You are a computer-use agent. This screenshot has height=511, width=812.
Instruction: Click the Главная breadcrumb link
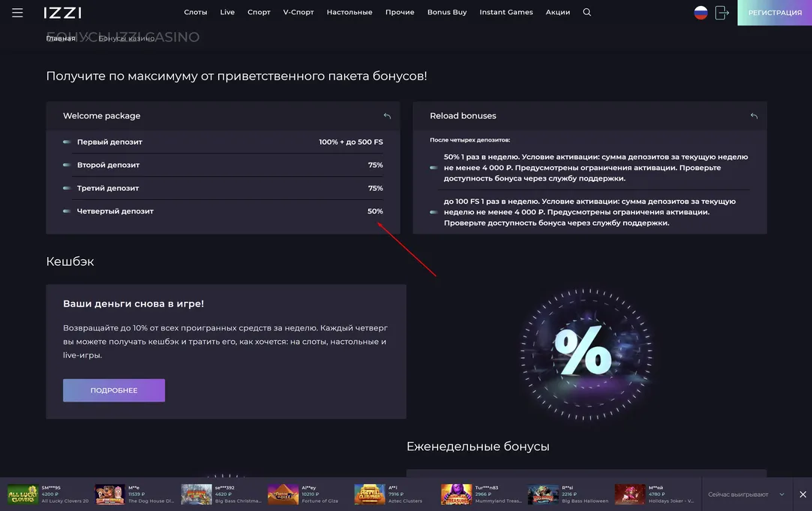(x=61, y=38)
